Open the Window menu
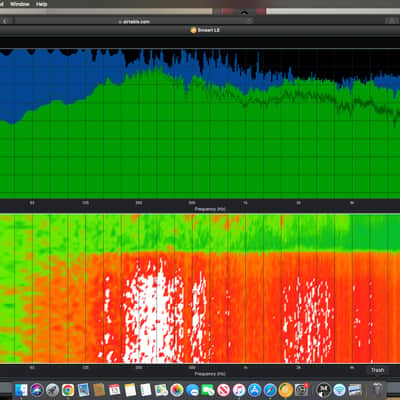400x400 pixels. [20, 4]
